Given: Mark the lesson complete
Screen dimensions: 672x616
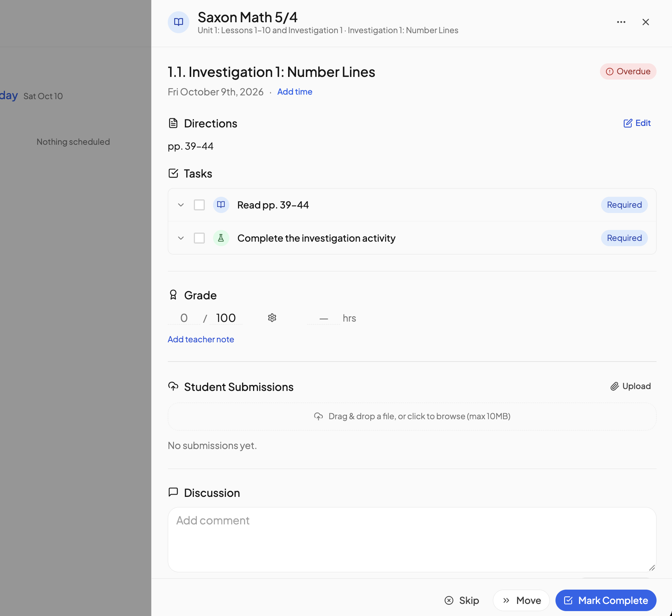Looking at the screenshot, I should tap(606, 600).
